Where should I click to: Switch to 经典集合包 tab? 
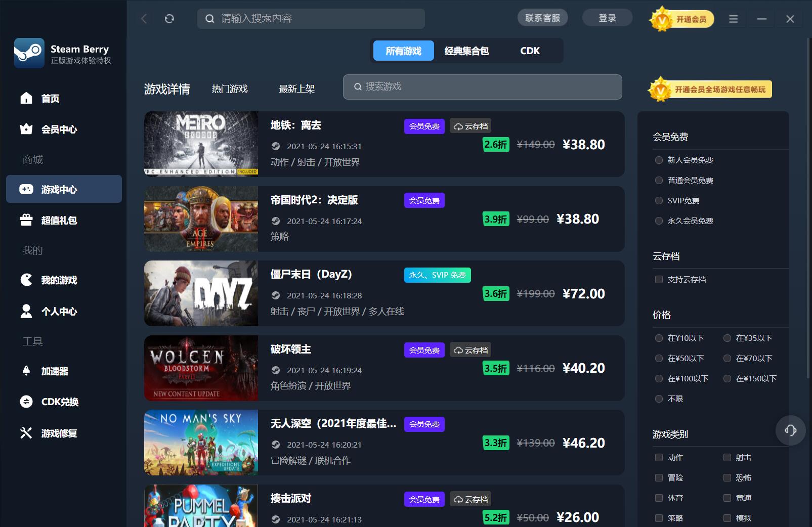click(x=466, y=51)
